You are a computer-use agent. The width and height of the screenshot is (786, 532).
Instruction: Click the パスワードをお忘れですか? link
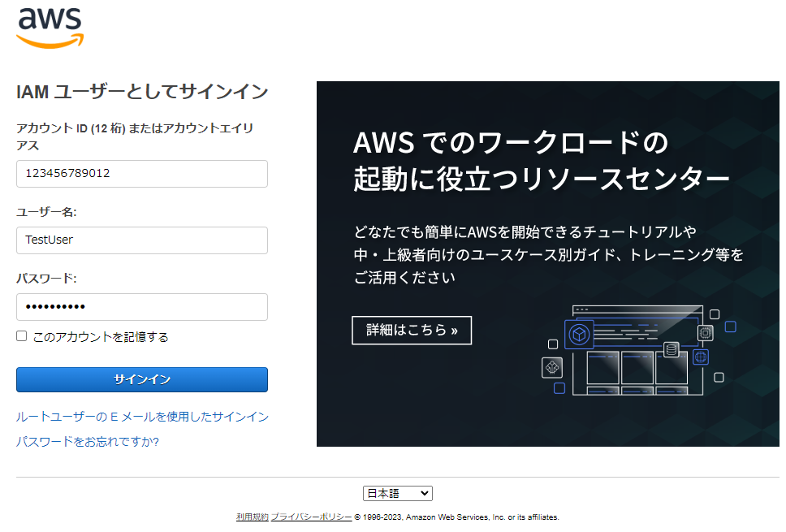click(88, 442)
